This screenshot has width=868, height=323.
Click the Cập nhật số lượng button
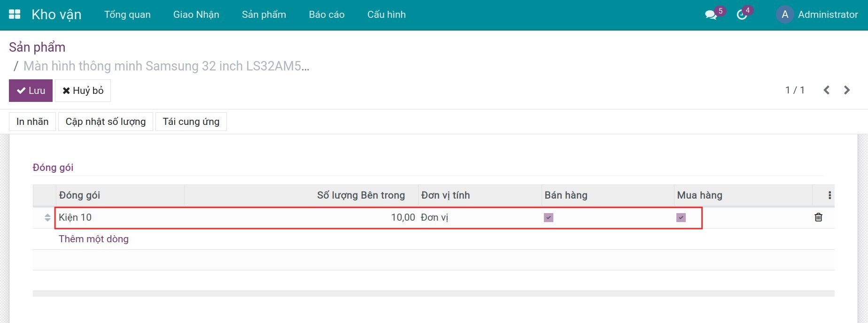(x=106, y=122)
